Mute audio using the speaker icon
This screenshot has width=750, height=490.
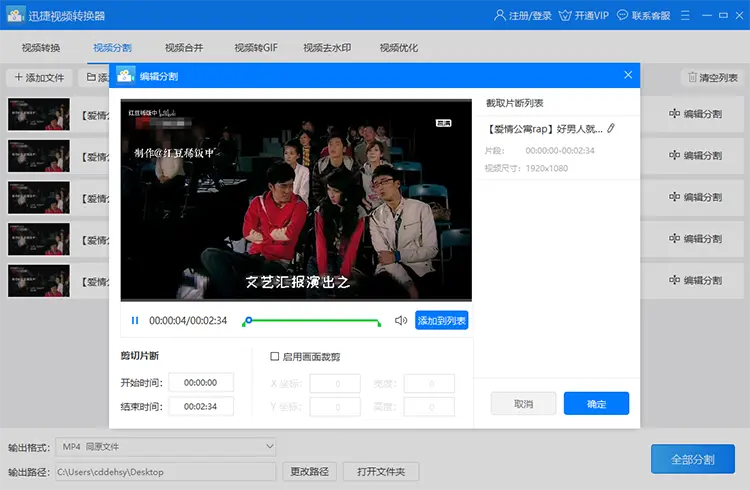click(x=401, y=321)
